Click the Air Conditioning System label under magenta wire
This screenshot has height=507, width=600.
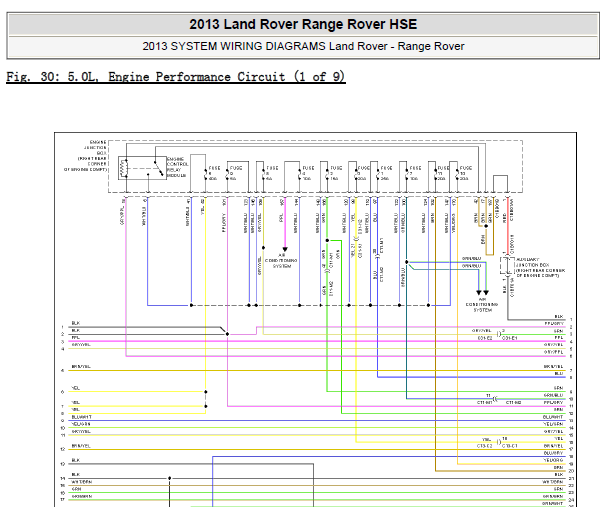pos(283,263)
